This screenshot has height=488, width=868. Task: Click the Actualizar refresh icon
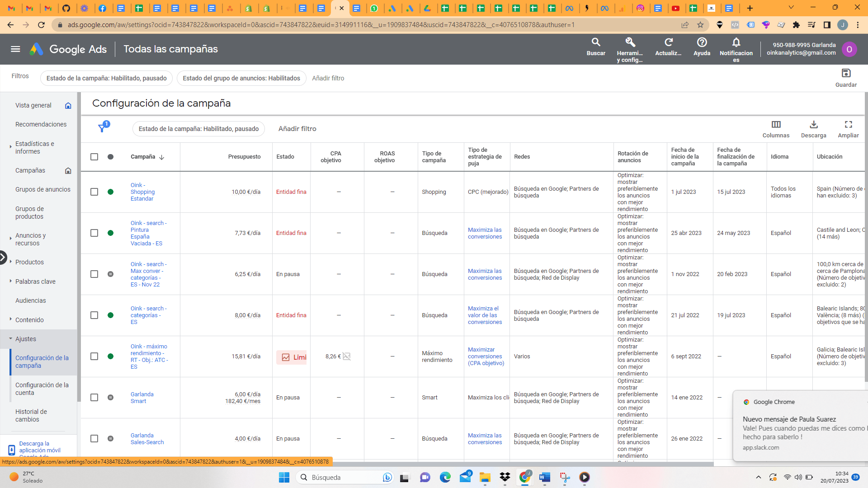click(x=668, y=42)
